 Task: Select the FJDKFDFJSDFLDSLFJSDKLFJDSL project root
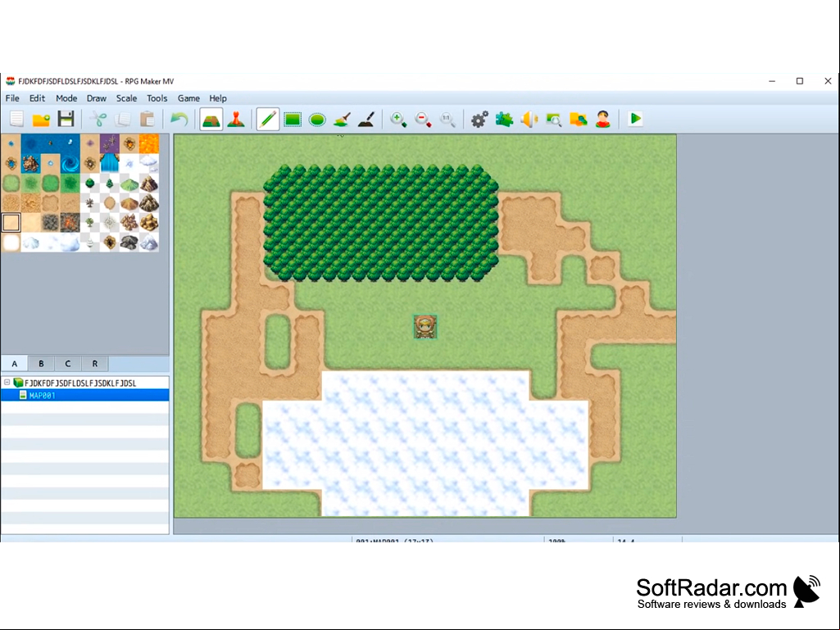pyautogui.click(x=80, y=383)
